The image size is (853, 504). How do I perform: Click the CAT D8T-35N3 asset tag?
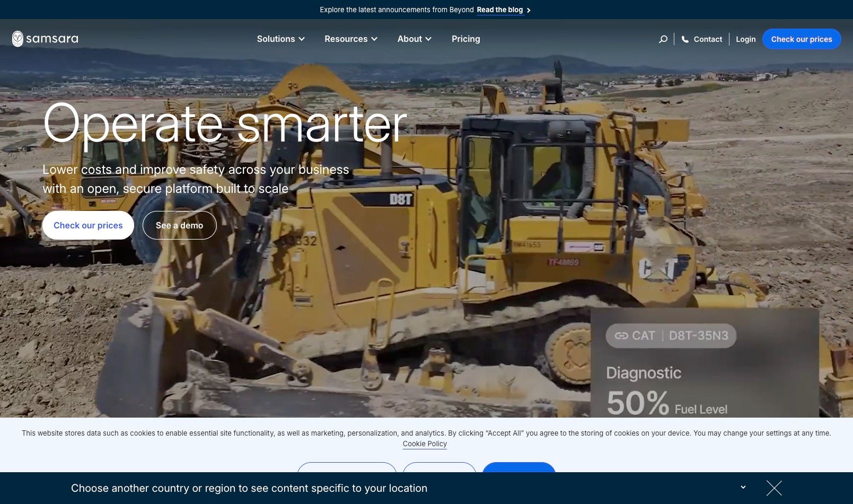click(x=671, y=335)
